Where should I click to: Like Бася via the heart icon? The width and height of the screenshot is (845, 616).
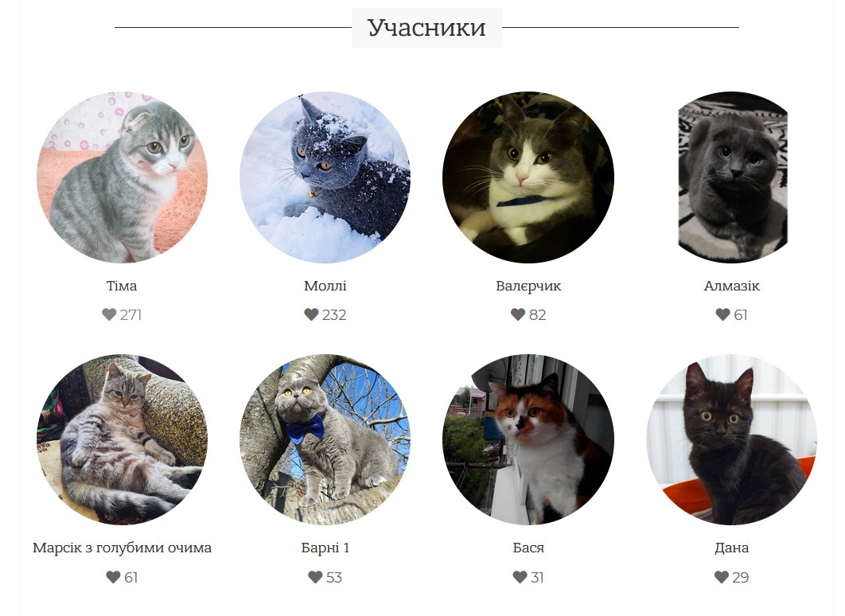pyautogui.click(x=520, y=577)
